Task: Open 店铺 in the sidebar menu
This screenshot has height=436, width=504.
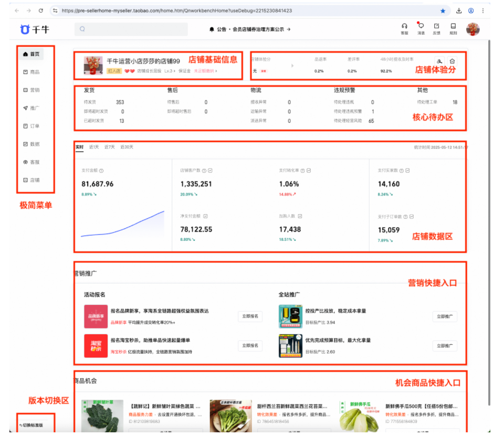Action: pyautogui.click(x=31, y=180)
